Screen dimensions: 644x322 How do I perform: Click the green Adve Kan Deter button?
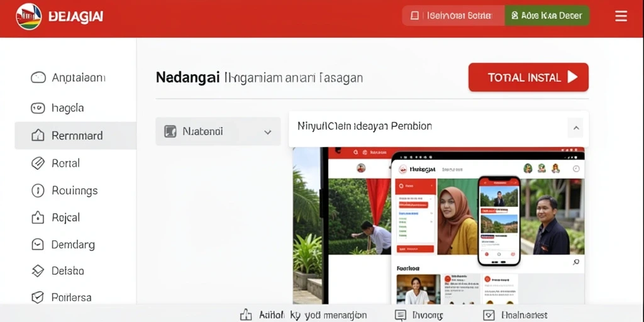[547, 16]
